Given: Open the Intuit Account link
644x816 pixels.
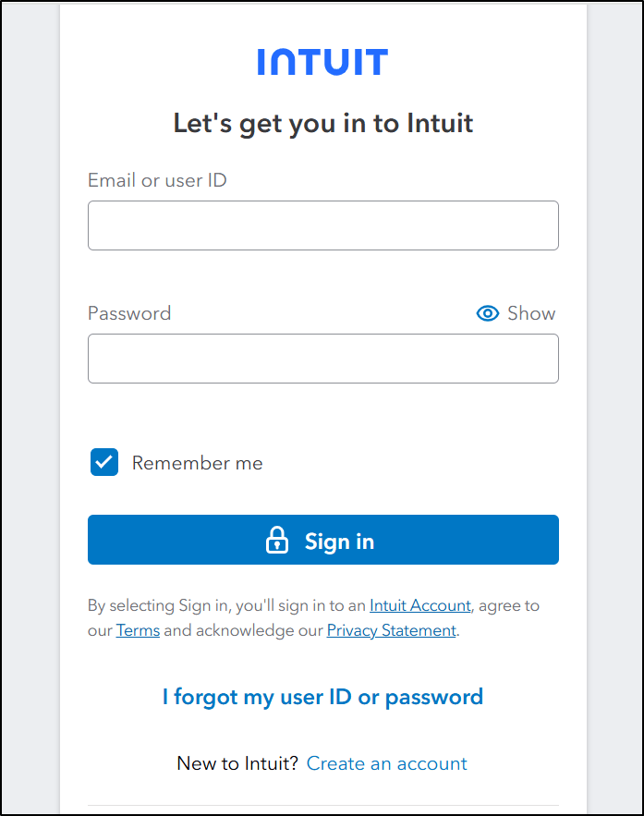Looking at the screenshot, I should point(419,606).
